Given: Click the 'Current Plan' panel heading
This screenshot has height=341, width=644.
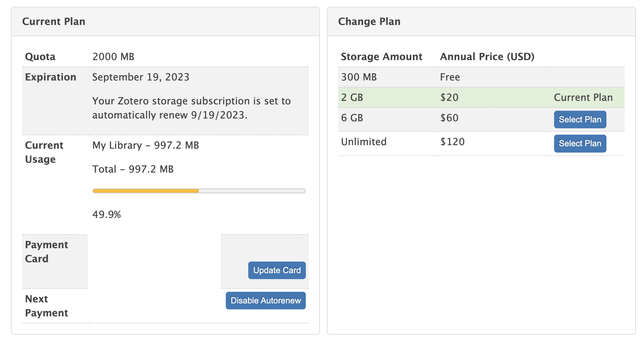Looking at the screenshot, I should pyautogui.click(x=54, y=21).
